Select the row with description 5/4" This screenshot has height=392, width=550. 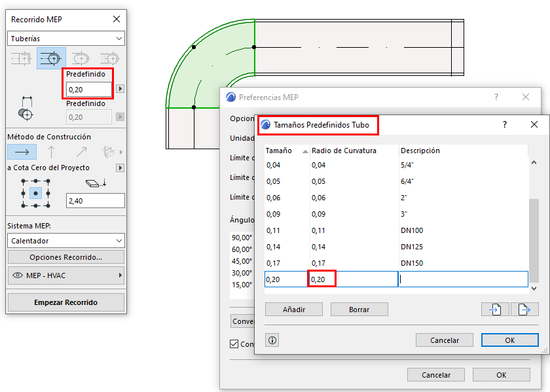(396, 165)
